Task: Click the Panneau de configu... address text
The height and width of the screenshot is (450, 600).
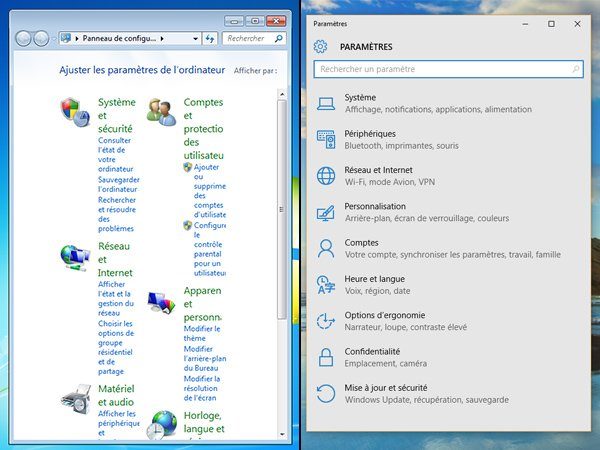Action: coord(119,39)
